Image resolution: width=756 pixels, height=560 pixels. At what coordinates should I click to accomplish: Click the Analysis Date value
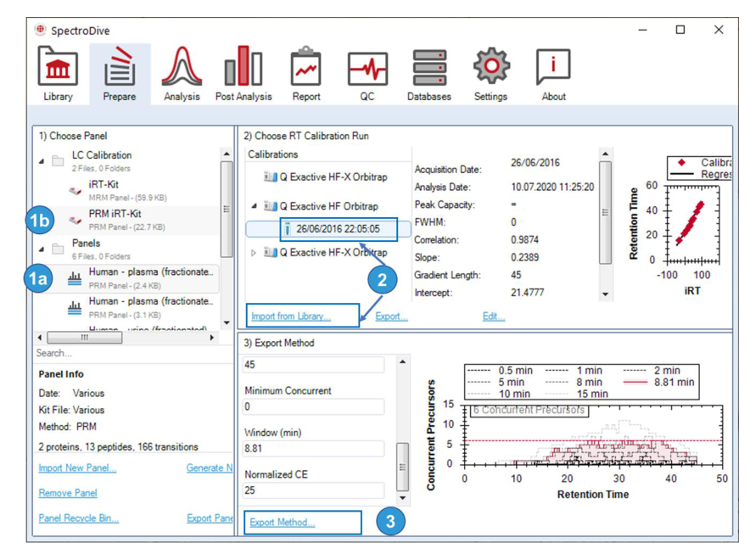coord(552,187)
